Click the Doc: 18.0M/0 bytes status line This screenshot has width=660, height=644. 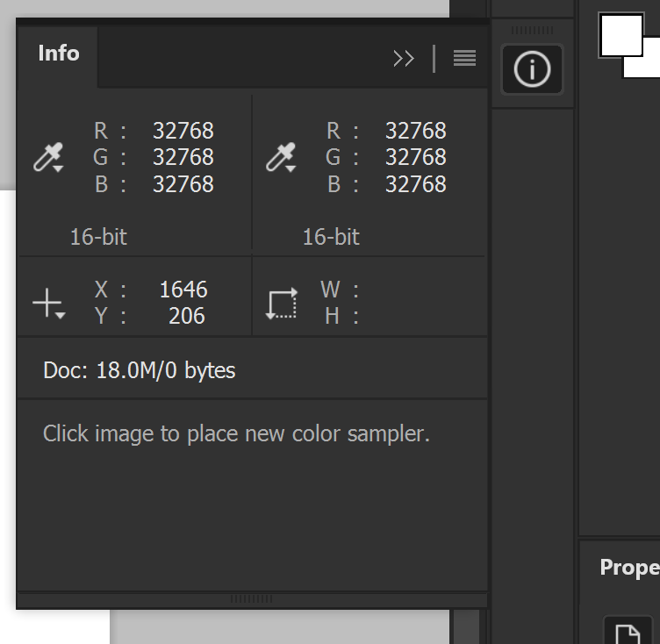point(140,370)
